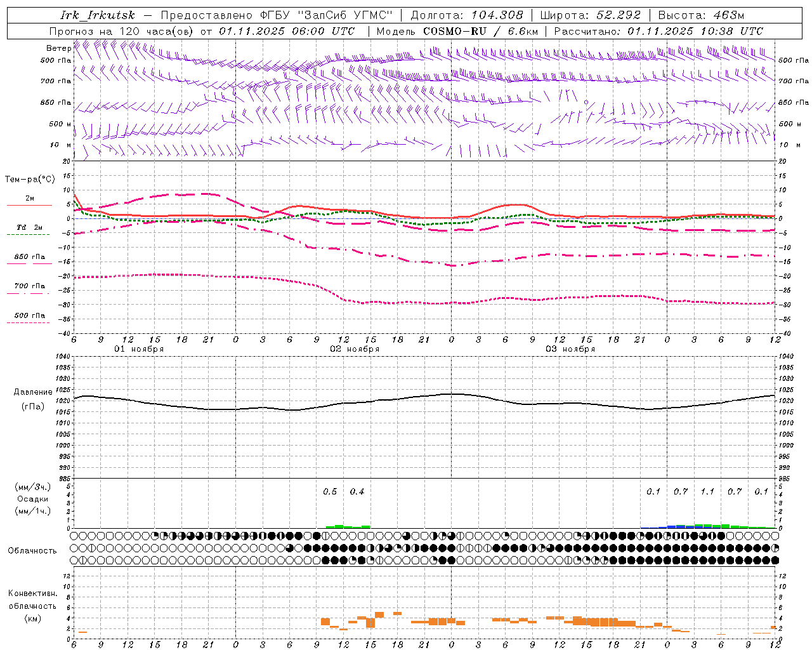Click the precipitation value '0.5'
812x650 pixels.
(330, 491)
